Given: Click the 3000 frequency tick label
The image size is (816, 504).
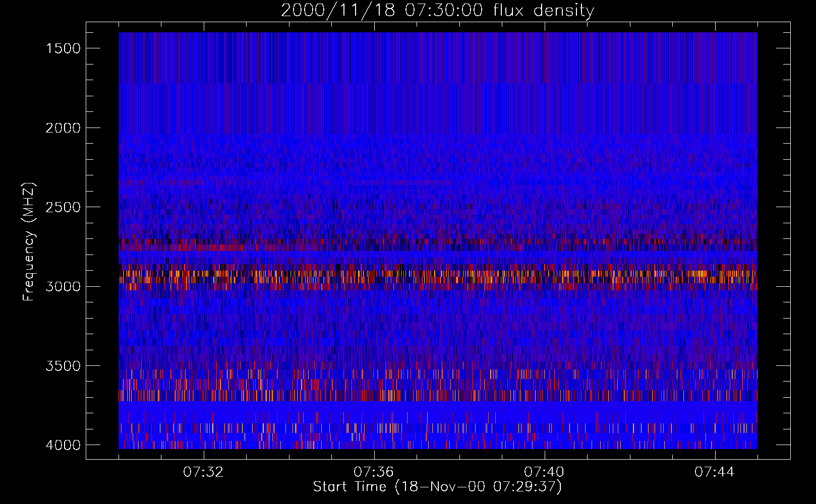Looking at the screenshot, I should point(63,287).
